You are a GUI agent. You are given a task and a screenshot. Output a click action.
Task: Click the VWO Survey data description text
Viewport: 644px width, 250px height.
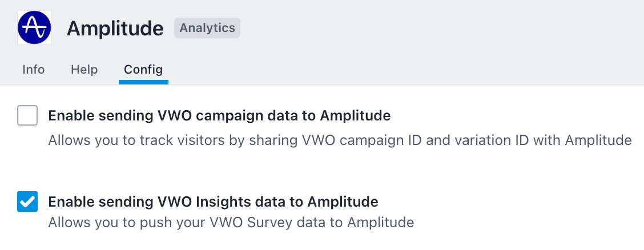pos(231,223)
